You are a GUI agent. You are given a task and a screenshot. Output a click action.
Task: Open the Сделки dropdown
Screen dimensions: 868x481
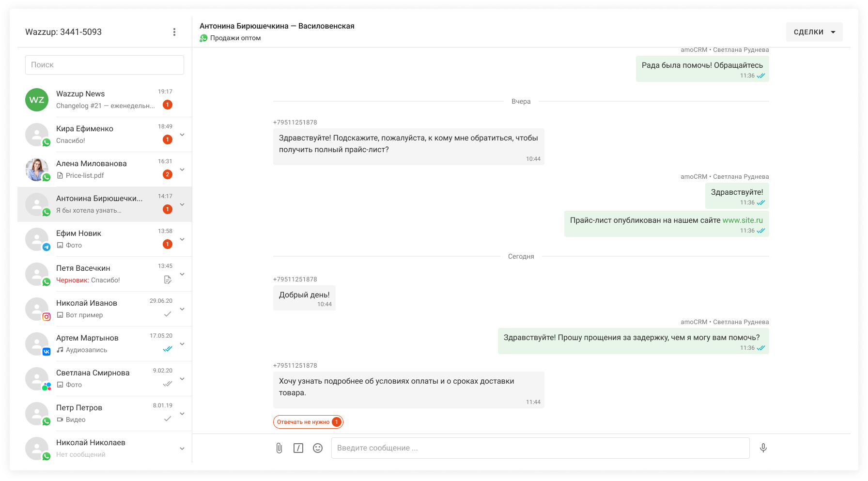coord(814,32)
